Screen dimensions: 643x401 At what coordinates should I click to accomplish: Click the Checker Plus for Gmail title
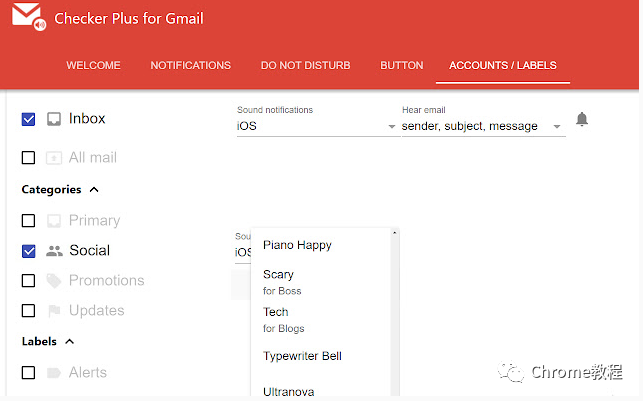[x=129, y=18]
